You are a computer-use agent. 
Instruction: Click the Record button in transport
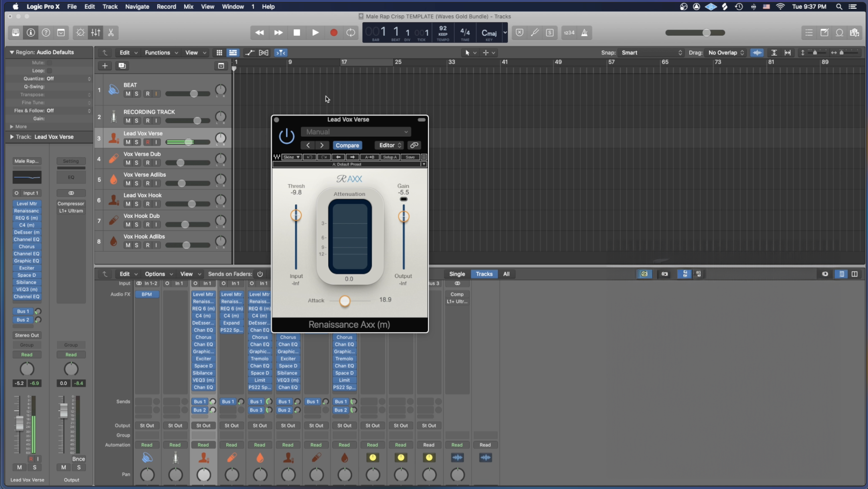(334, 33)
